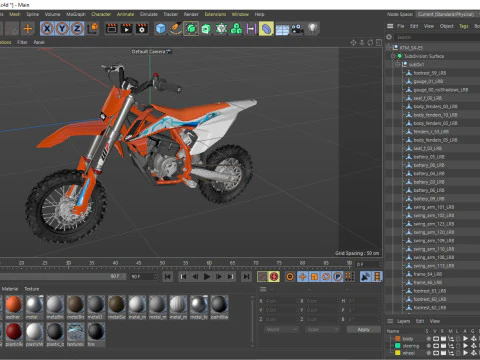Click the MoGraph Cloner icon

(221, 29)
